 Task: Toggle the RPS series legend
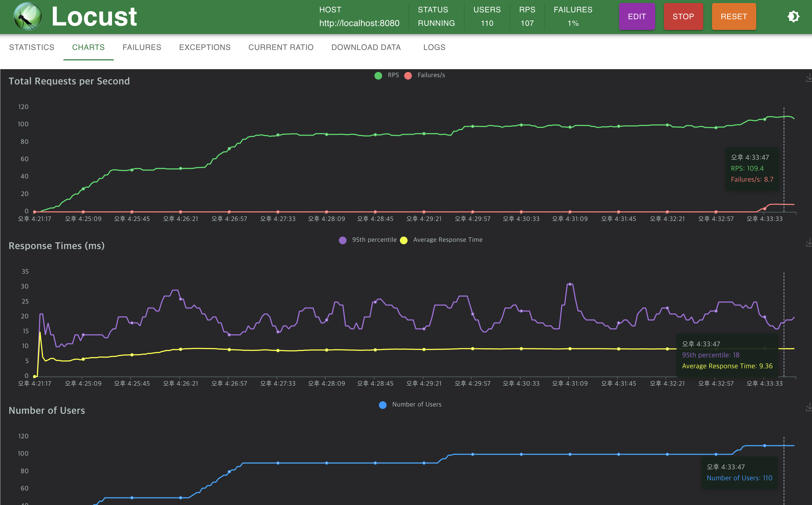coord(387,75)
